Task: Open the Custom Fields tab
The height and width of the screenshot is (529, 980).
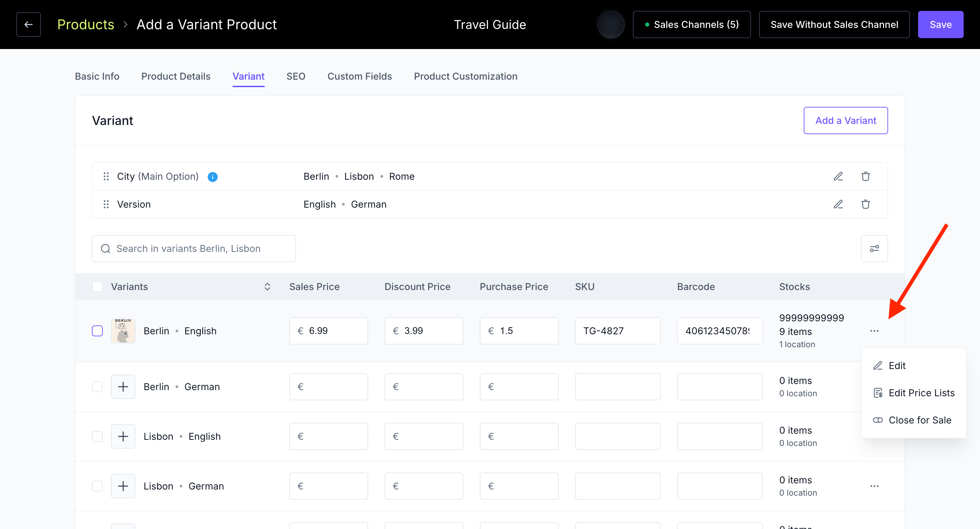Action: coord(360,76)
